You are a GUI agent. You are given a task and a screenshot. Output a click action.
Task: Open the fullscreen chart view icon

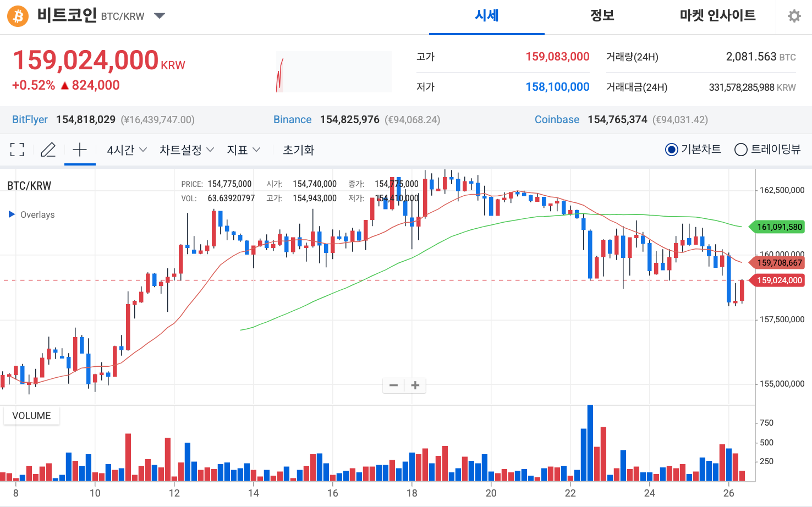(x=17, y=149)
